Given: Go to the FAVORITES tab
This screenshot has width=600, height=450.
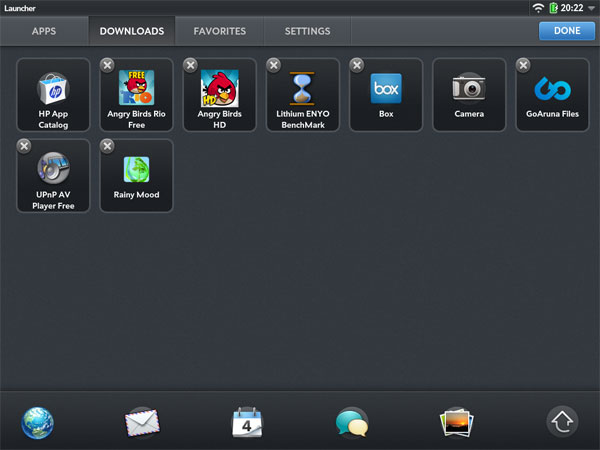Looking at the screenshot, I should click(220, 31).
